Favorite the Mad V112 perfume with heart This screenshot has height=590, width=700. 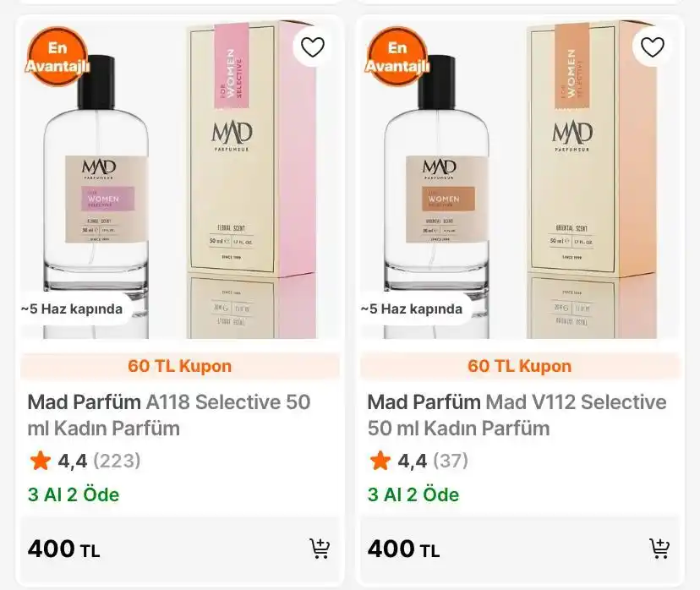click(x=652, y=46)
